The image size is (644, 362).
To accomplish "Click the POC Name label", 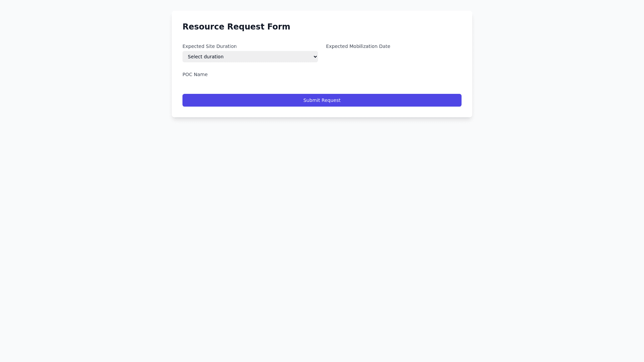I will pos(195,74).
